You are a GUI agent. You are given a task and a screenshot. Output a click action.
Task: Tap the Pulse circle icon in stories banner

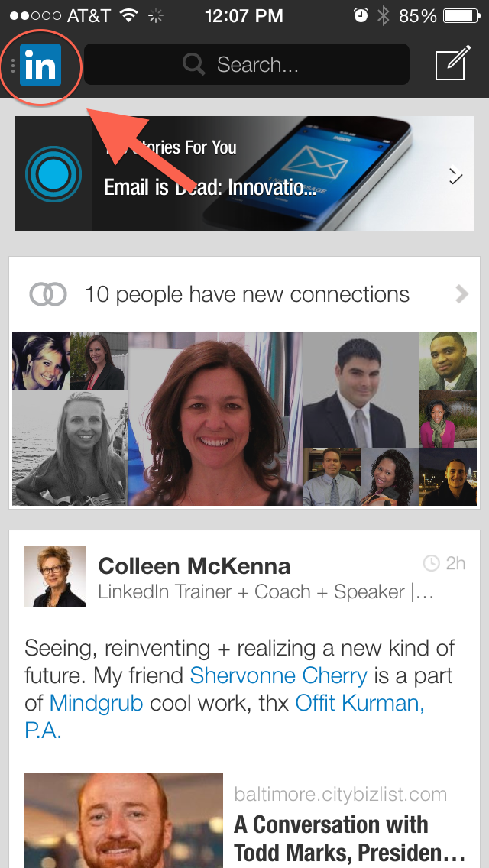click(x=53, y=173)
